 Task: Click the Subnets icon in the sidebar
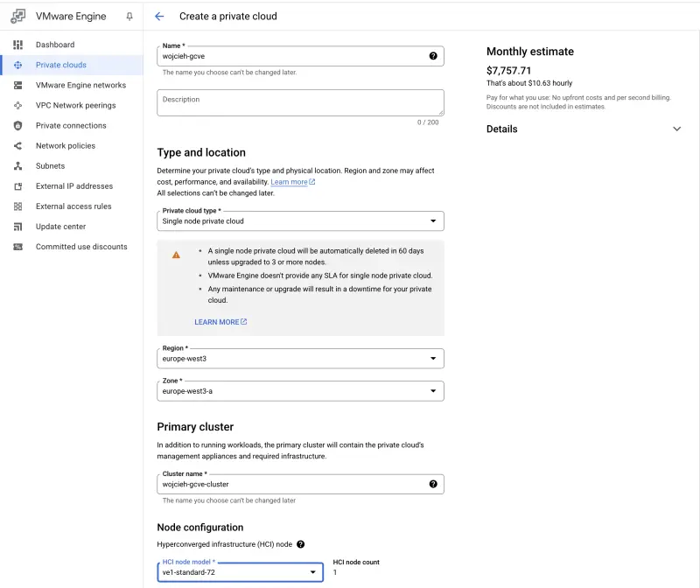17,166
